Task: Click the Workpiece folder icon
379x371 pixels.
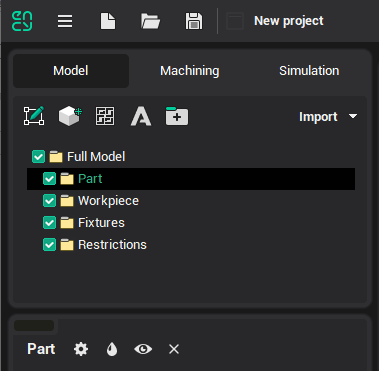Action: (x=67, y=201)
